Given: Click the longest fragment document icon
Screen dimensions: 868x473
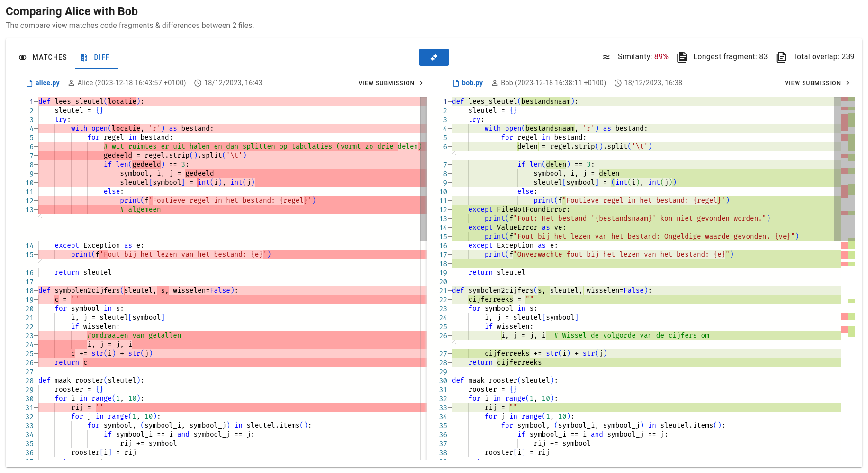Looking at the screenshot, I should point(682,57).
